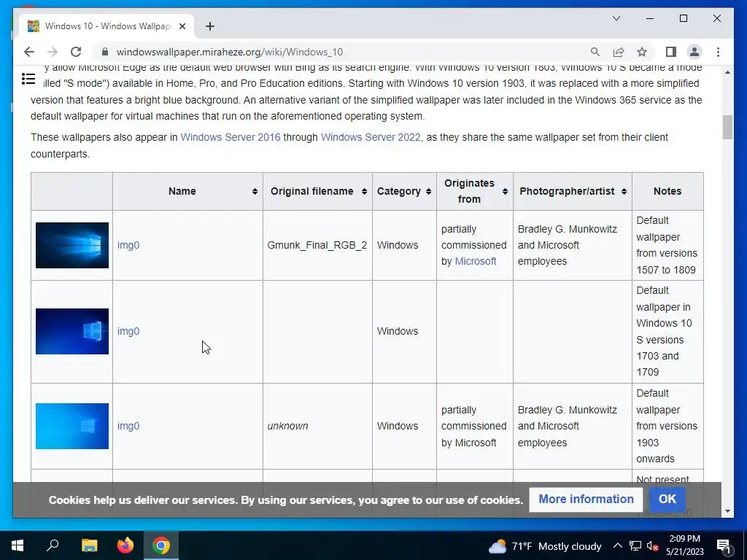The image size is (747, 560).
Task: Go back to the previous page
Action: point(29,52)
